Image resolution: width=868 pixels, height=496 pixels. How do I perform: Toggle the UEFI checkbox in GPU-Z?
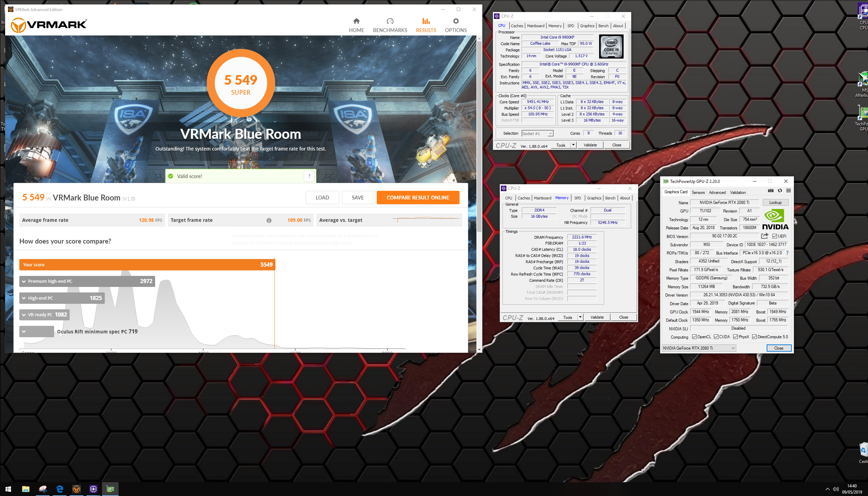[775, 236]
